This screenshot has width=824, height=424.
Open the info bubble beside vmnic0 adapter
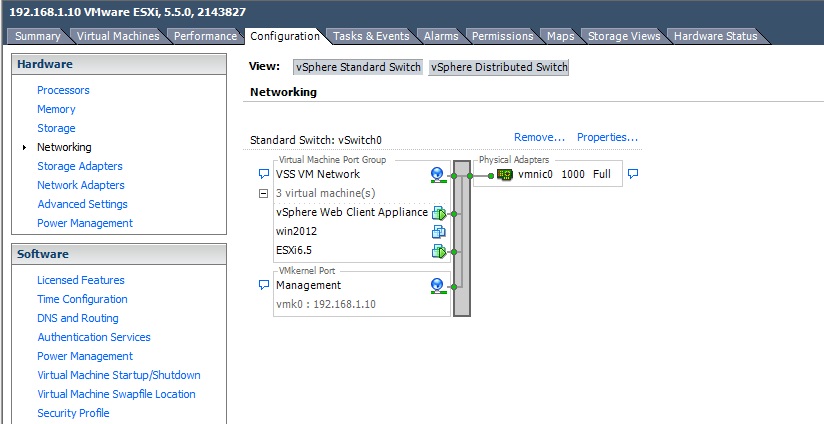coord(633,173)
